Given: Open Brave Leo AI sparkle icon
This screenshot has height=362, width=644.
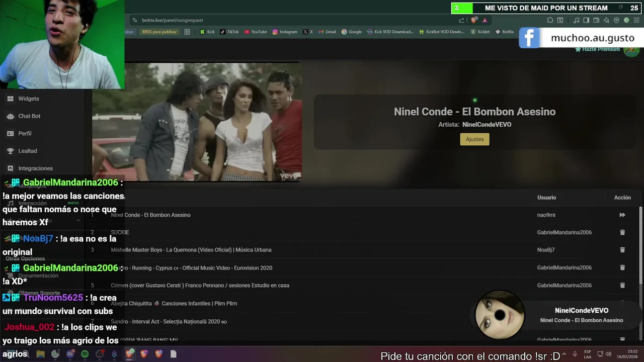Looking at the screenshot, I should coord(606,20).
